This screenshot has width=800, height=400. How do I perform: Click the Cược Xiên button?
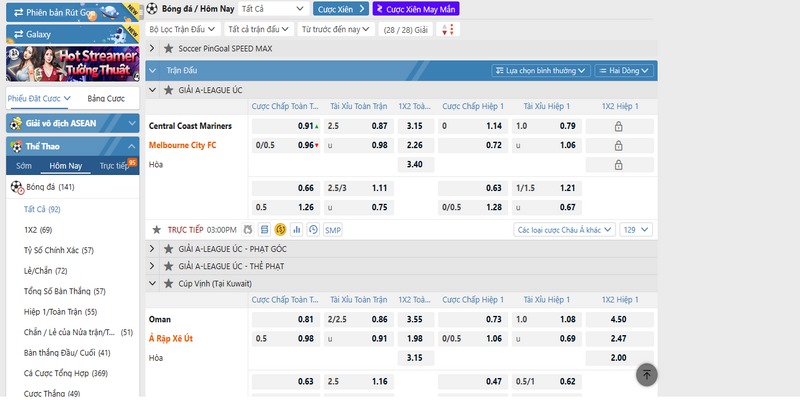[341, 8]
